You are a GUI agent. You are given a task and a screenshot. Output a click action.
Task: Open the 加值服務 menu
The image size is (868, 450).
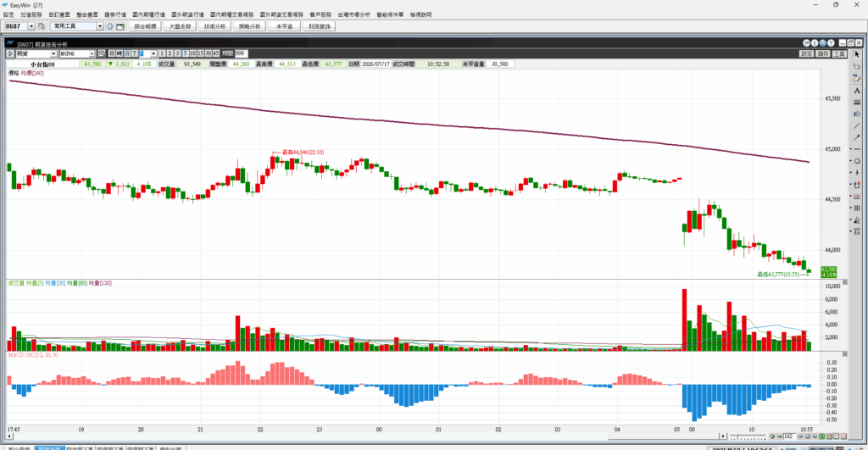(x=31, y=14)
